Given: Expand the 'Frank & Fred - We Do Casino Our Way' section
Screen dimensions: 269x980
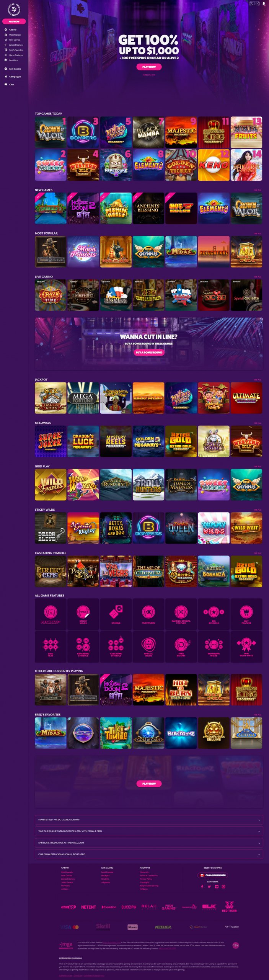Looking at the screenshot, I should (149, 820).
